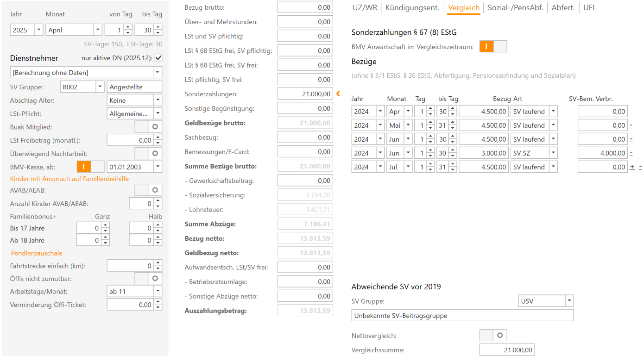Click the Pendlerpauschale heading link
This screenshot has width=644, height=356.
coord(37,253)
